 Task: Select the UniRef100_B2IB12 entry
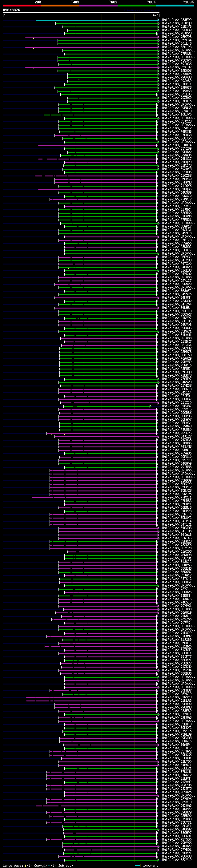[x=177, y=748]
